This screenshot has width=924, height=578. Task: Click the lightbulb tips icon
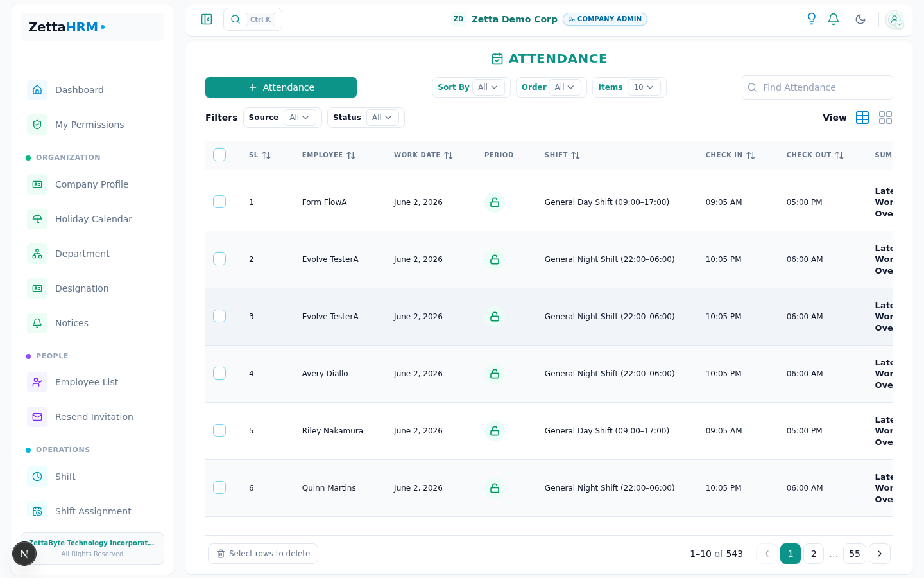point(812,19)
